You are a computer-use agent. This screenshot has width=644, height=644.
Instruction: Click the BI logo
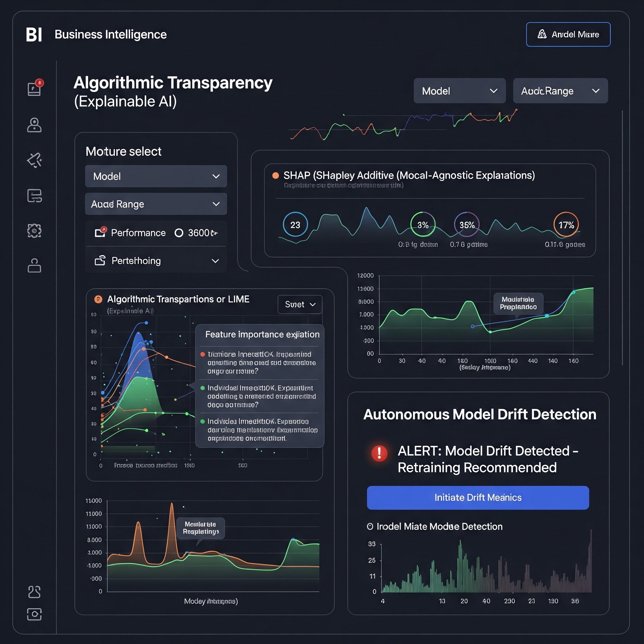point(34,35)
